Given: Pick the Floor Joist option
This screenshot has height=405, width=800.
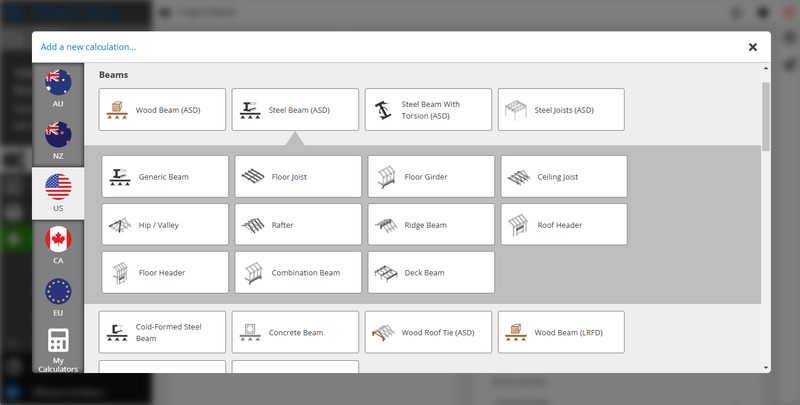Looking at the screenshot, I should click(298, 176).
